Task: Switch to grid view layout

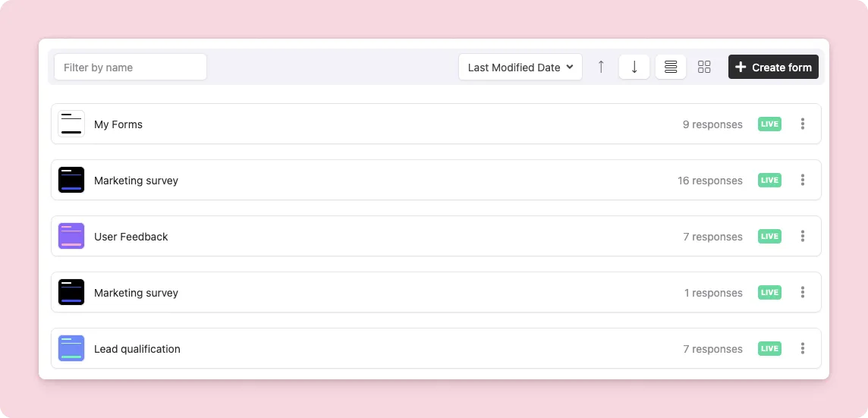Action: (x=704, y=67)
